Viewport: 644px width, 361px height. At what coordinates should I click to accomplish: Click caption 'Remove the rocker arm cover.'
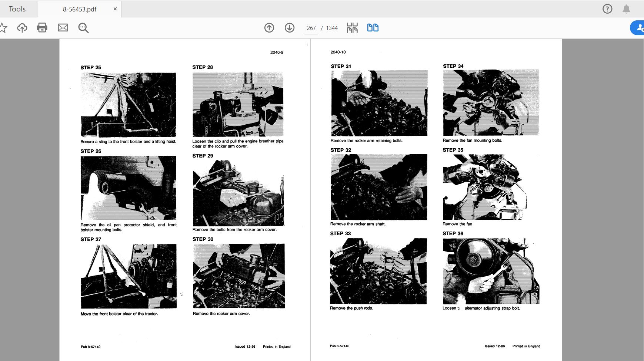pos(221,314)
